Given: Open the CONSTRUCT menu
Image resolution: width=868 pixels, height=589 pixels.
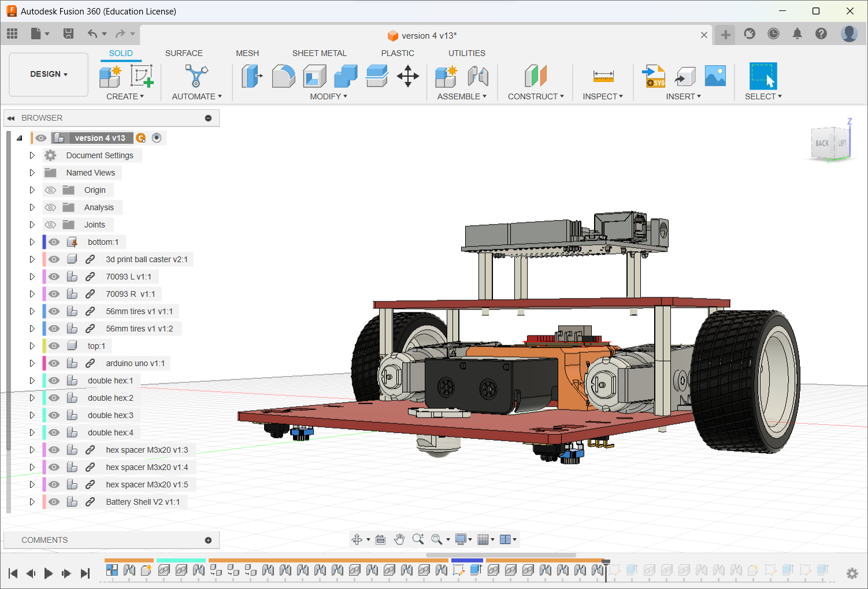Looking at the screenshot, I should tap(535, 96).
